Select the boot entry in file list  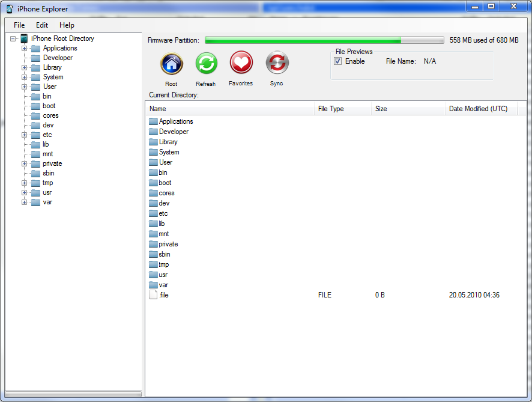(165, 183)
